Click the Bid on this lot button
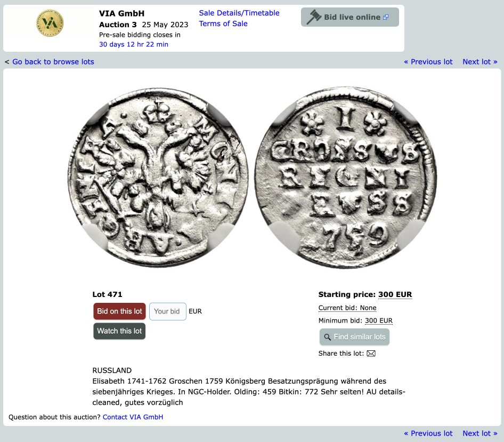This screenshot has height=442, width=504. 119,311
